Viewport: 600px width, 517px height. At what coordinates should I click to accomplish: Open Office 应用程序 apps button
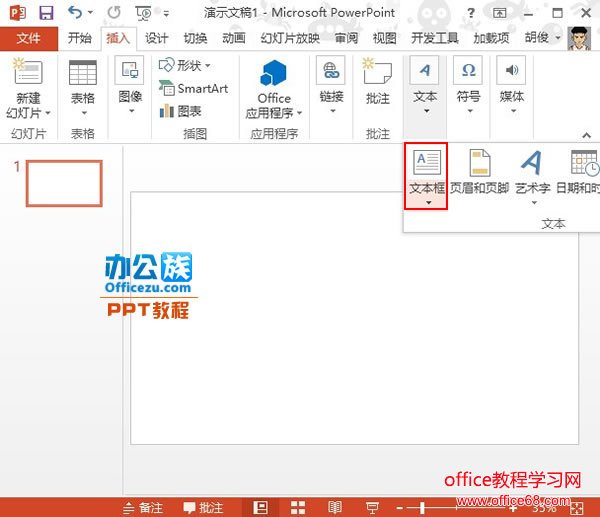click(x=274, y=89)
